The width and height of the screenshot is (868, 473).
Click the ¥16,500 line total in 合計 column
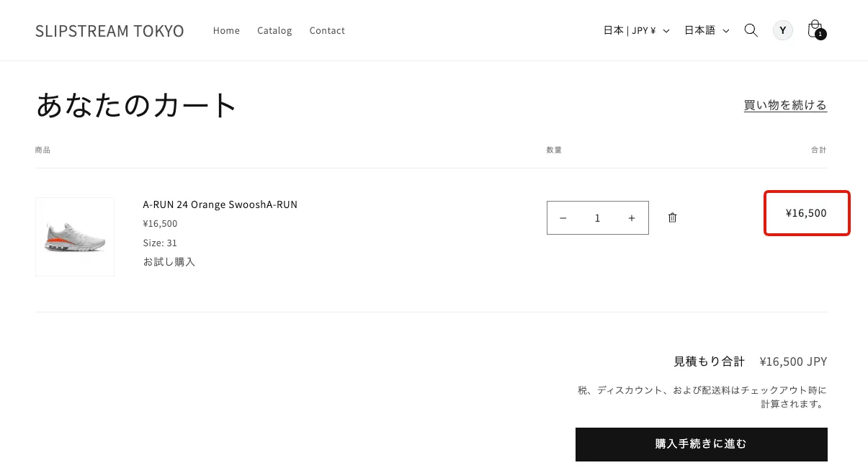click(x=806, y=213)
